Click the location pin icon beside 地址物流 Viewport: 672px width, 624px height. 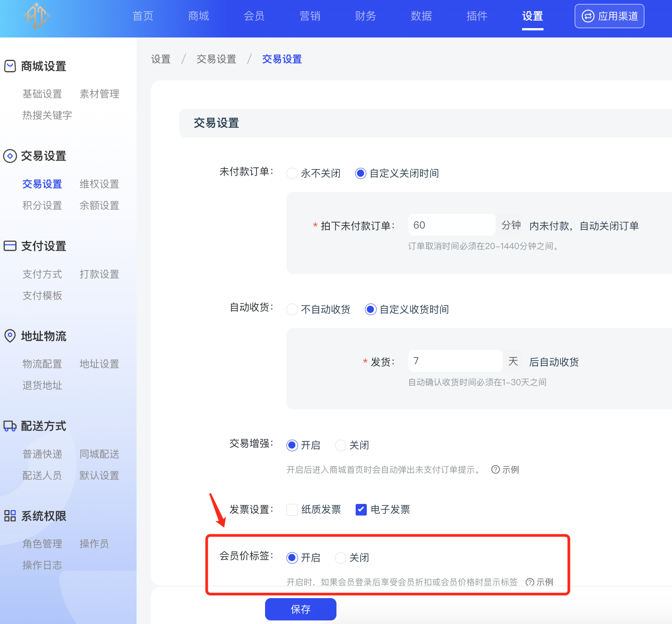point(10,336)
